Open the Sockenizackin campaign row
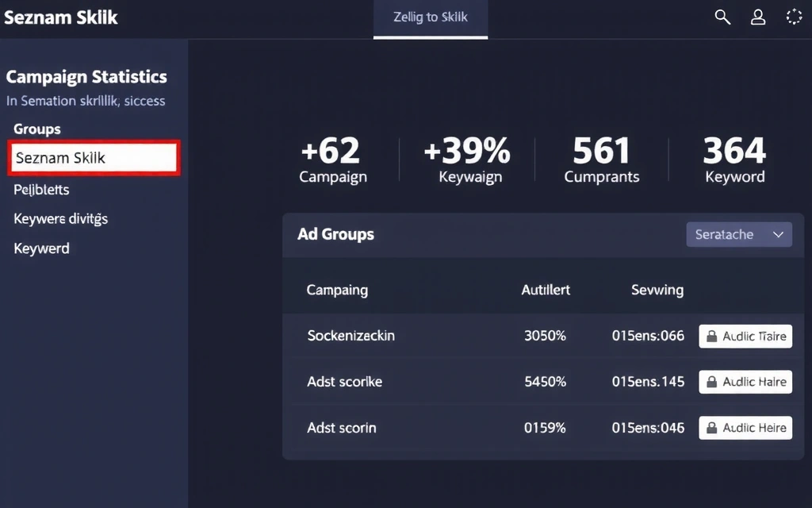The height and width of the screenshot is (508, 812). 350,336
